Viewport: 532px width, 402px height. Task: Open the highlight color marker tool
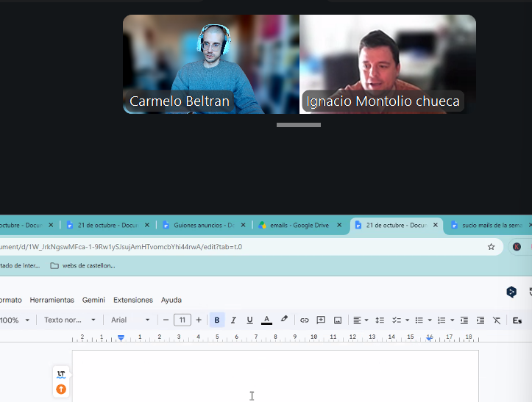(284, 319)
